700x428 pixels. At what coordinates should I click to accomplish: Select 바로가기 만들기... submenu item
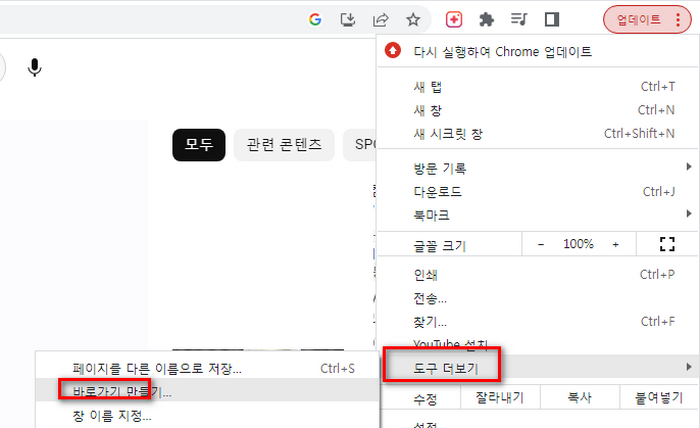tap(208, 392)
